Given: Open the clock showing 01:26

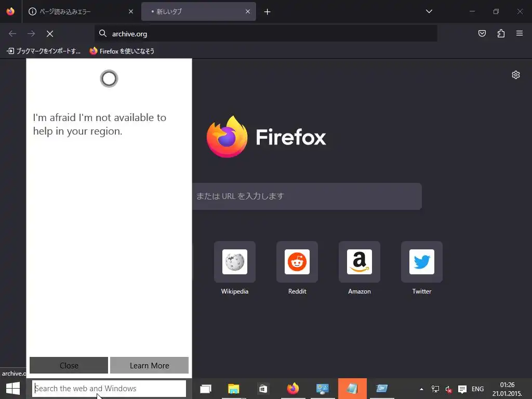Looking at the screenshot, I should [x=507, y=389].
